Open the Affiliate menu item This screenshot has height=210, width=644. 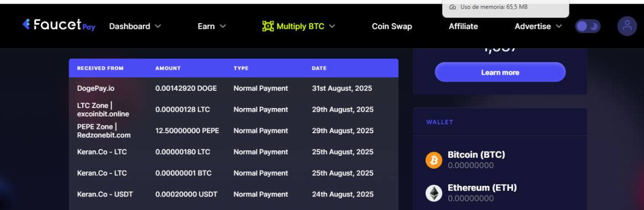point(463,26)
